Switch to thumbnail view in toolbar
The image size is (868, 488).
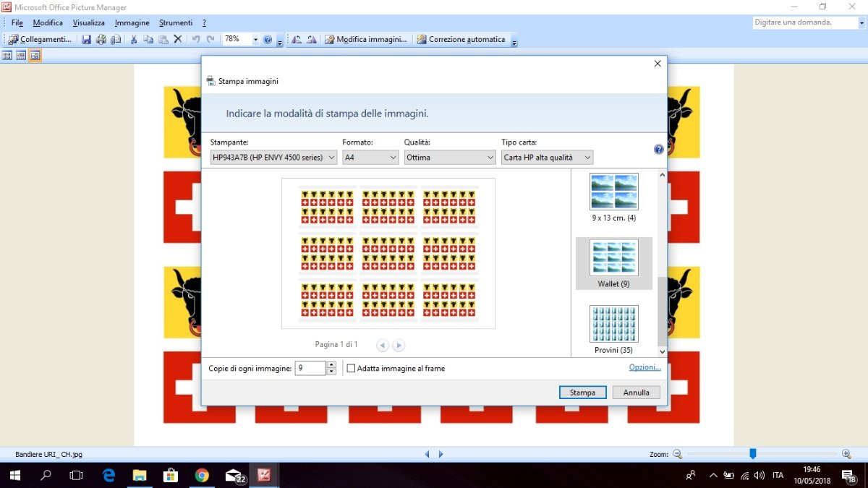(x=7, y=55)
